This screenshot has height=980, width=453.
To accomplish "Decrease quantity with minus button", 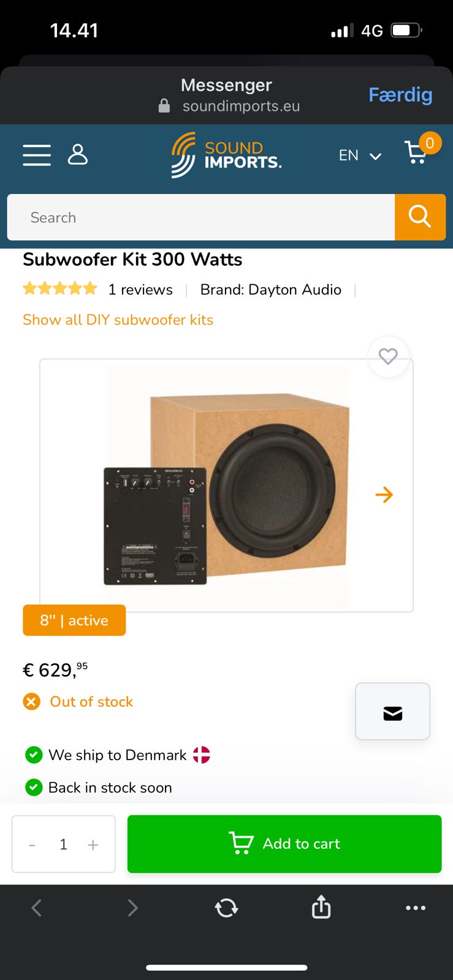I will [32, 845].
